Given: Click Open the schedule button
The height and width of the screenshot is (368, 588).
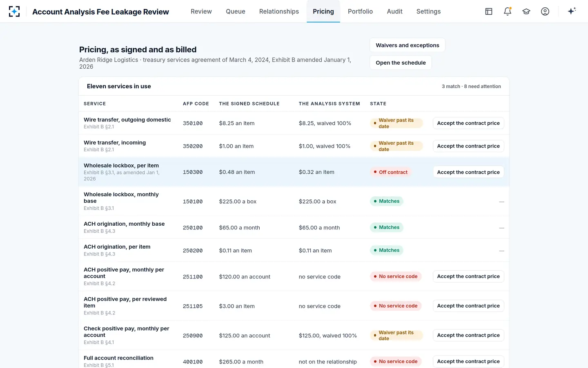Looking at the screenshot, I should [401, 63].
